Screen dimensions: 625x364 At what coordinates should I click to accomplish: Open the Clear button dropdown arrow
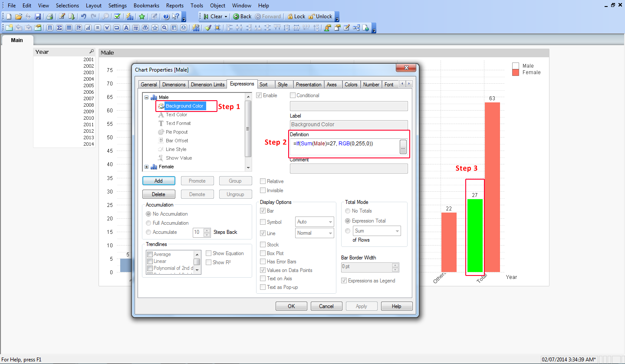(x=226, y=16)
